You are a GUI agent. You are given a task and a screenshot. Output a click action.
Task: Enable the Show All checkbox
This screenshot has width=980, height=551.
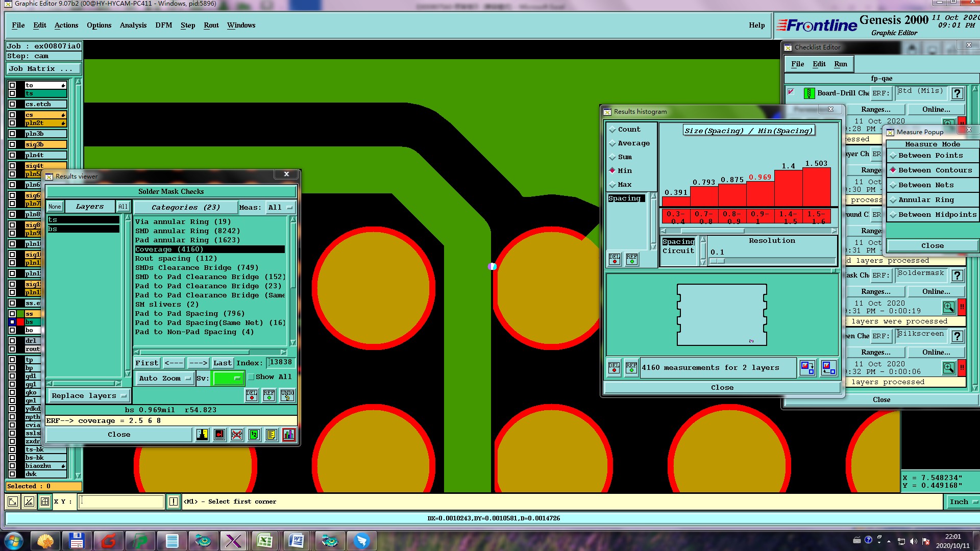[x=251, y=377]
